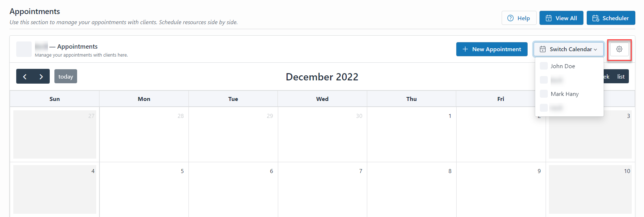Switch to the list view
Screen dimensions: 644x217
coord(621,76)
